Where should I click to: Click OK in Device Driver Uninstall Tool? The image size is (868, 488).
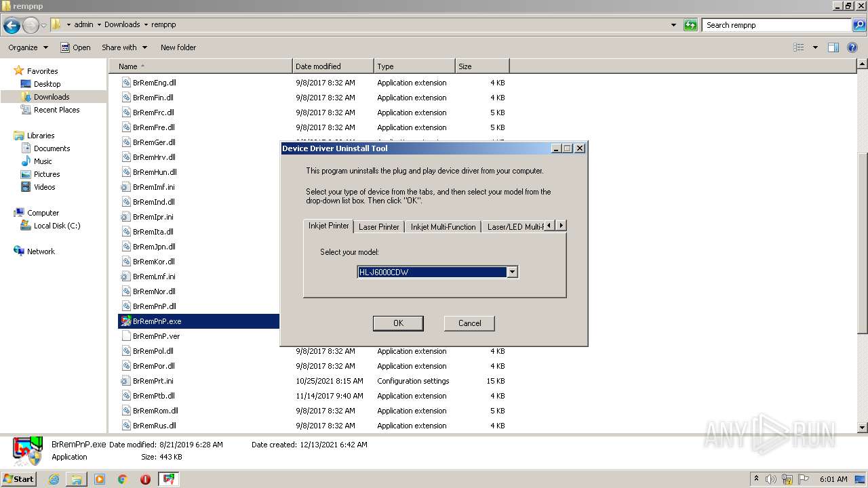tap(398, 323)
